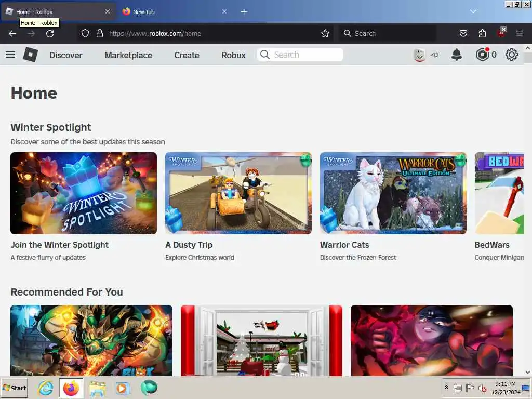Click the Roblox logo icon
Screen dimensions: 532x399
click(30, 55)
